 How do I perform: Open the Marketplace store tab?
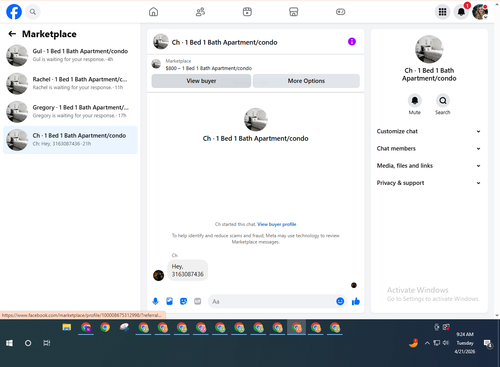293,12
